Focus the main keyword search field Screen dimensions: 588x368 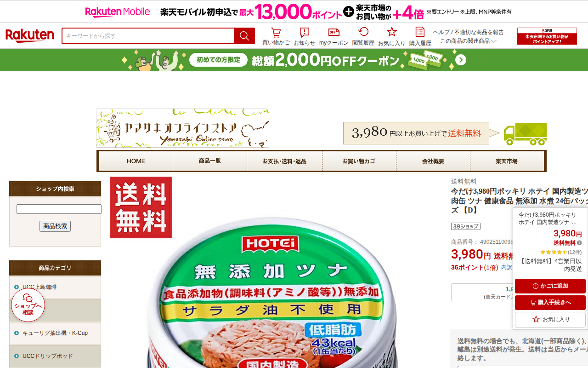coord(148,36)
